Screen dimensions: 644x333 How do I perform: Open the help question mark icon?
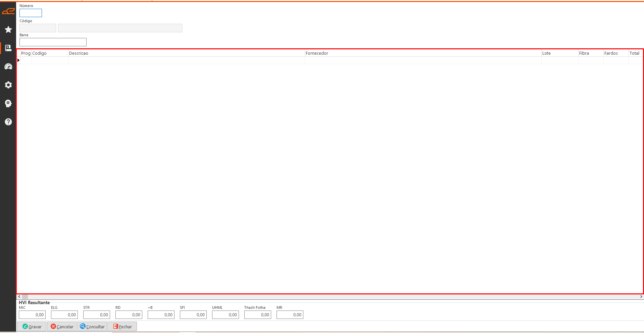(8, 122)
